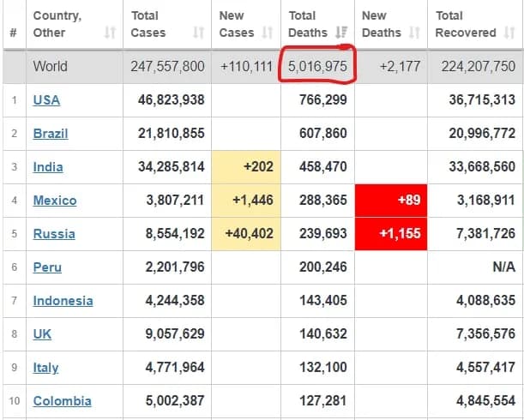Click the # column header
The image size is (524, 420).
pyautogui.click(x=14, y=33)
